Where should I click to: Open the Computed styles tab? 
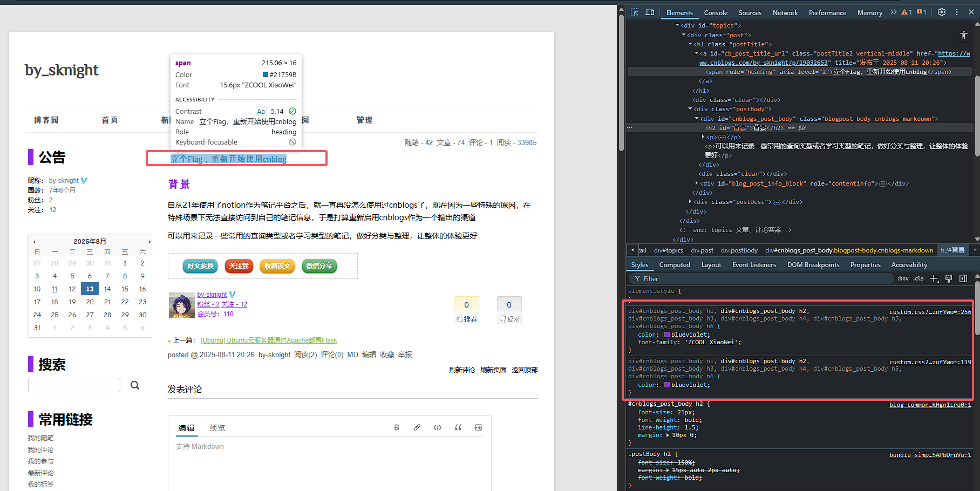(675, 265)
